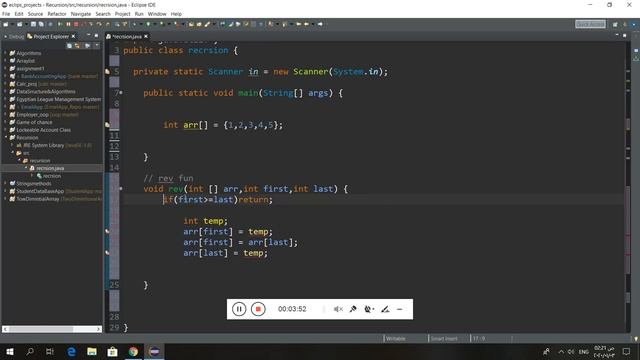The height and width of the screenshot is (360, 640).
Task: Click the Save toolbar icon
Action: point(33,24)
